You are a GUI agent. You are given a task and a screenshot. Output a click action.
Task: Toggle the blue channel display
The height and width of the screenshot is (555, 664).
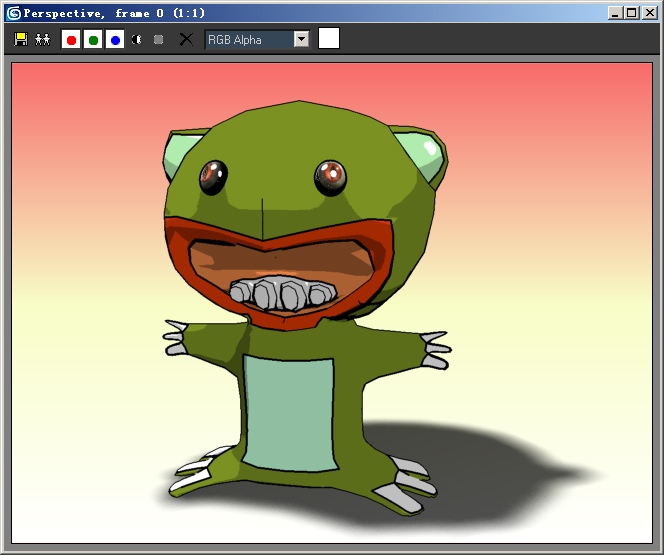click(115, 39)
